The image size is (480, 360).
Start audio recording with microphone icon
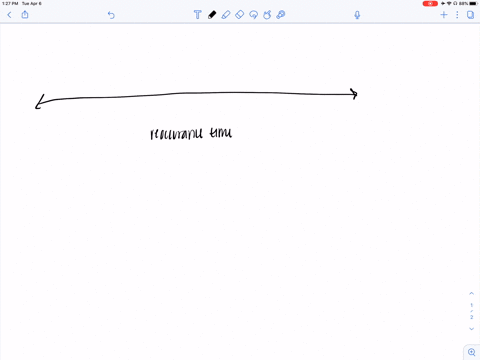(357, 15)
